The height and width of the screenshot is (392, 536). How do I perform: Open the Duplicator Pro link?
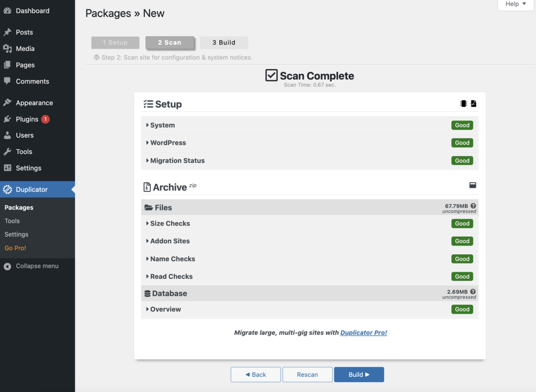point(363,332)
